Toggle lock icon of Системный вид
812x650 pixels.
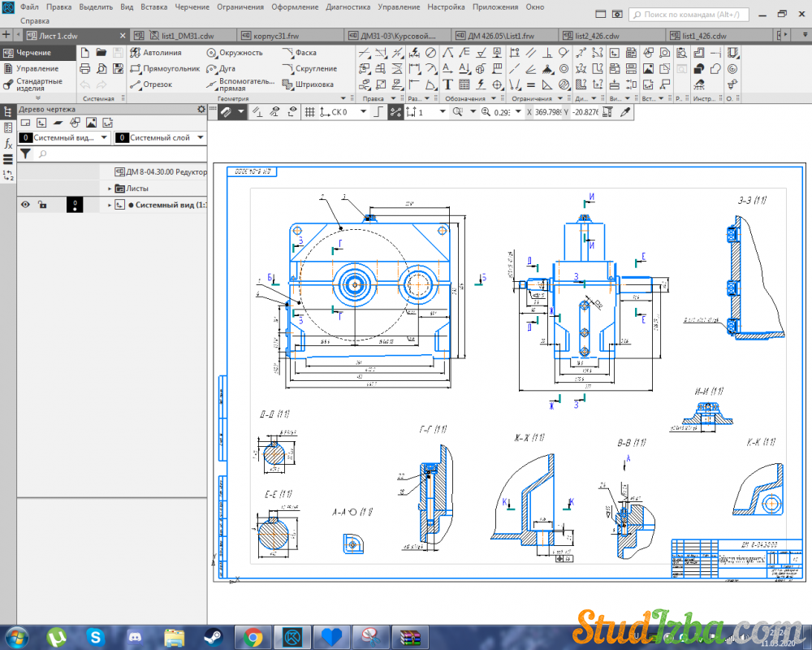click(42, 205)
